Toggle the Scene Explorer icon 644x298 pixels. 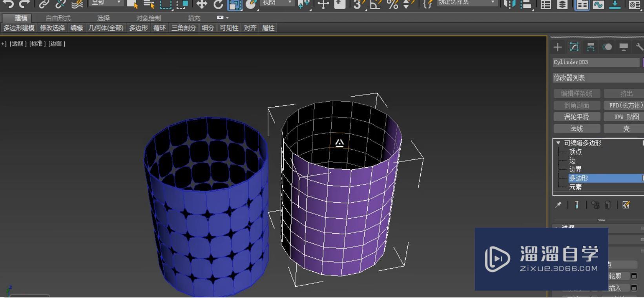(545, 4)
